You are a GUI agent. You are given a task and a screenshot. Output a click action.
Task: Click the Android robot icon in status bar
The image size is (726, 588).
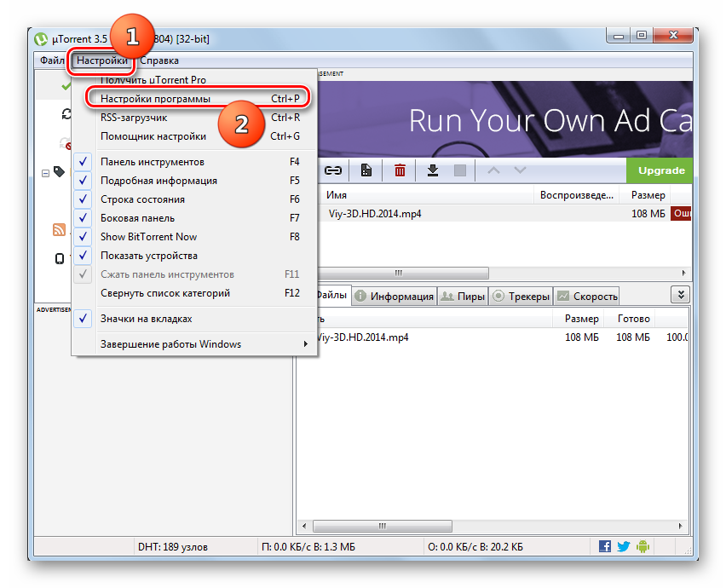pos(641,546)
